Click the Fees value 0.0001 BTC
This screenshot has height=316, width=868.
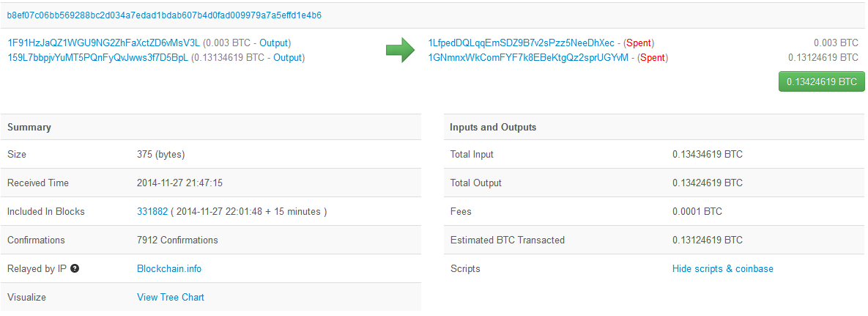[x=697, y=211]
